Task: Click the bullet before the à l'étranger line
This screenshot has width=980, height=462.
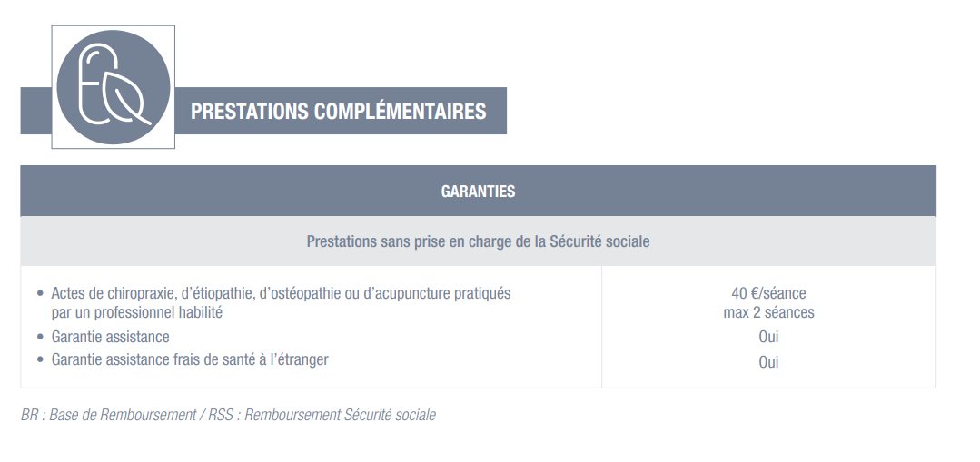Action: 40,360
